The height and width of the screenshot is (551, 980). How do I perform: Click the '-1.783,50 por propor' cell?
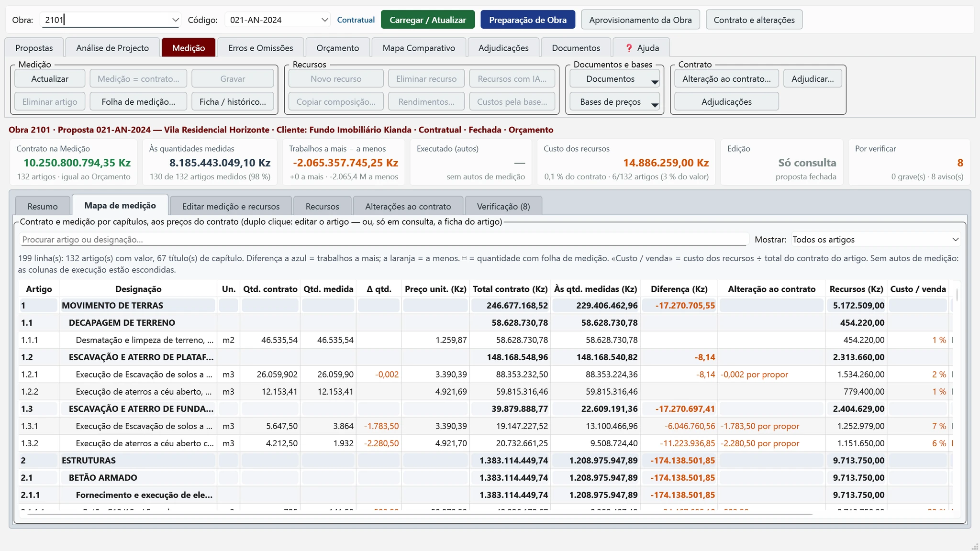771,426
